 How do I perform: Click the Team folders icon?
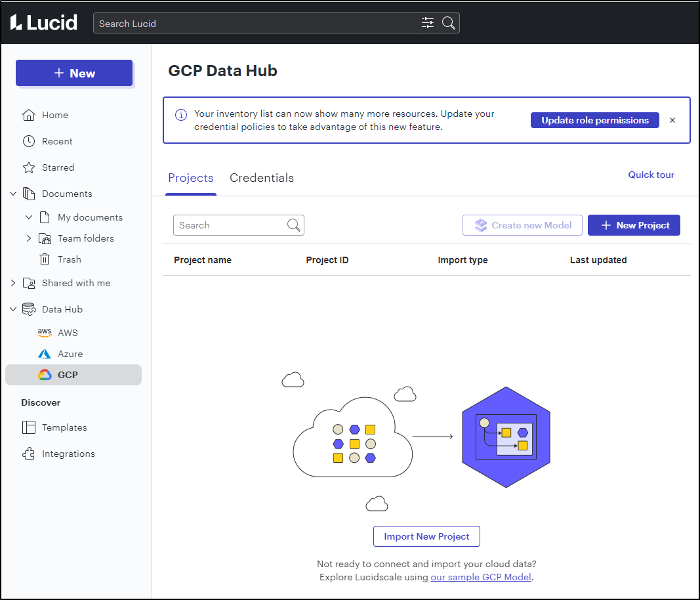click(45, 238)
